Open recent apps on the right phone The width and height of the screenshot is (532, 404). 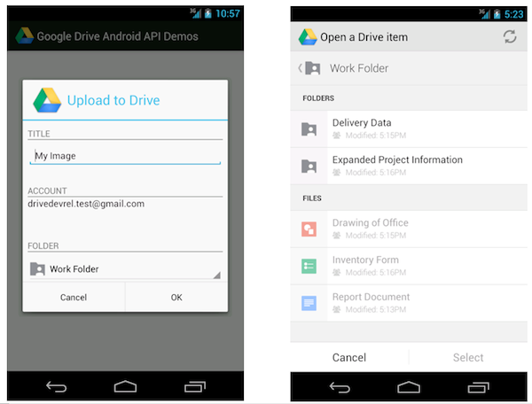pyautogui.click(x=479, y=387)
